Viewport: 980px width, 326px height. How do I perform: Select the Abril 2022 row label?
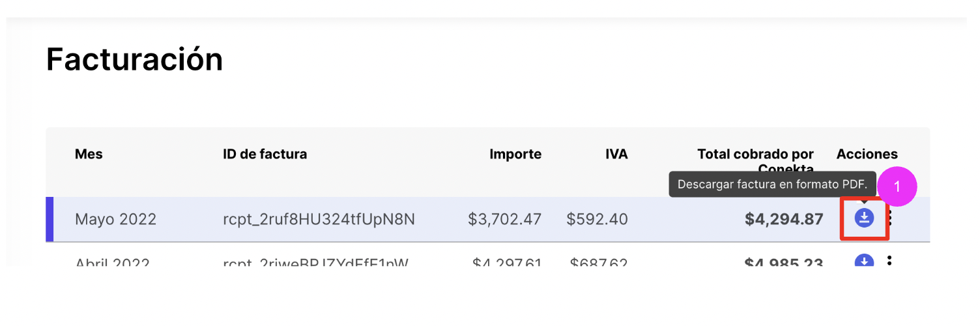pyautogui.click(x=112, y=262)
